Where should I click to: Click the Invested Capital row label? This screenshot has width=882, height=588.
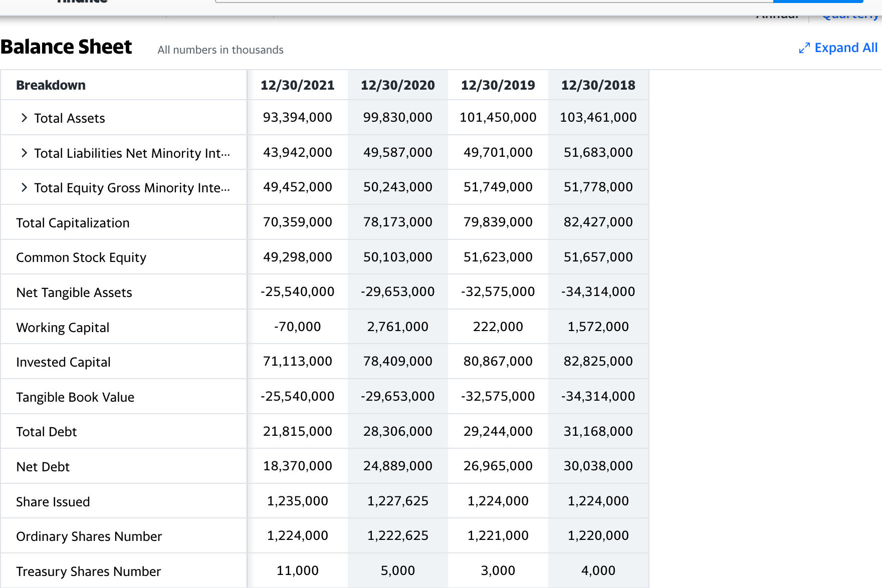[x=63, y=362]
